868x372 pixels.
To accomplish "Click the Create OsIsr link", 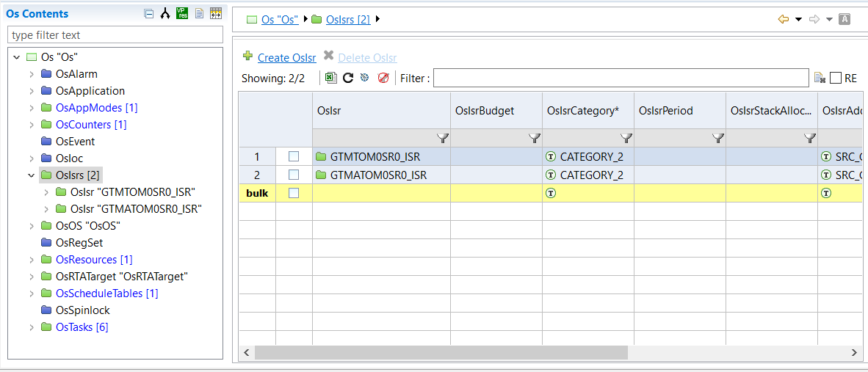I will point(286,57).
